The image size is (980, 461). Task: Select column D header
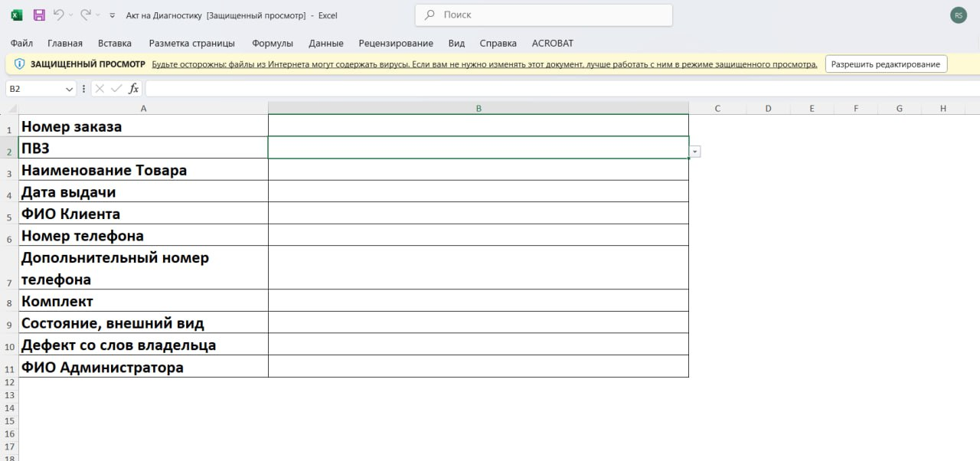(x=768, y=108)
